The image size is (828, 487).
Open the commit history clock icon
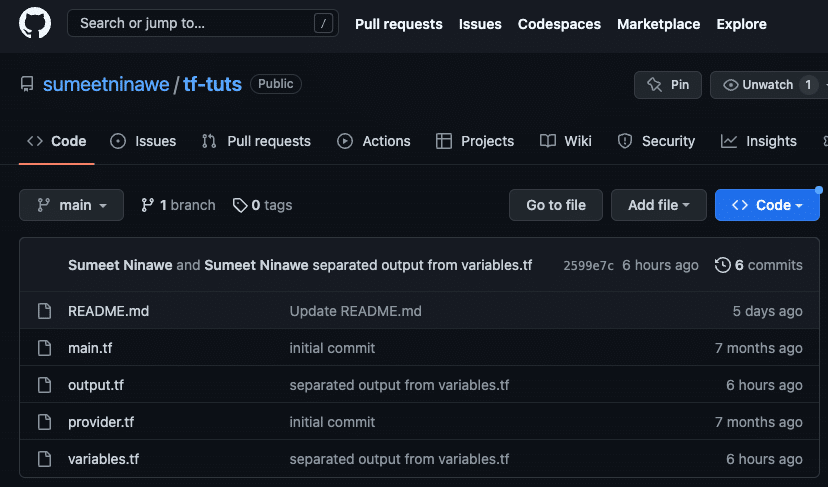pos(722,265)
